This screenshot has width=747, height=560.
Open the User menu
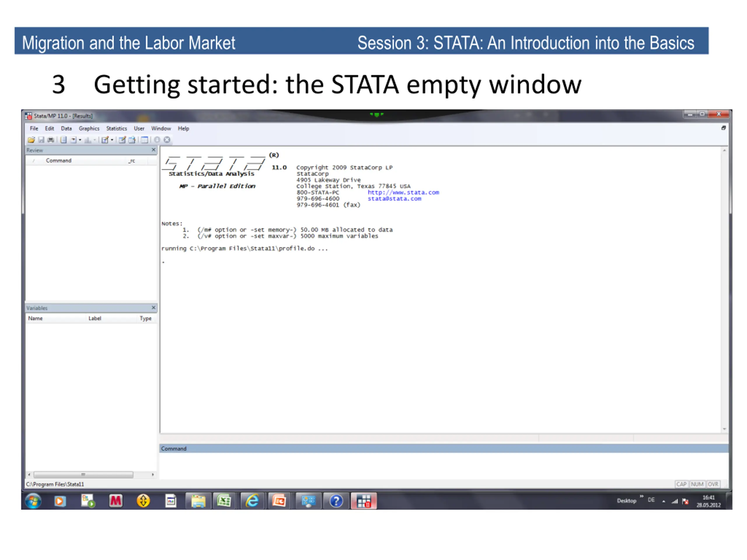pos(139,128)
